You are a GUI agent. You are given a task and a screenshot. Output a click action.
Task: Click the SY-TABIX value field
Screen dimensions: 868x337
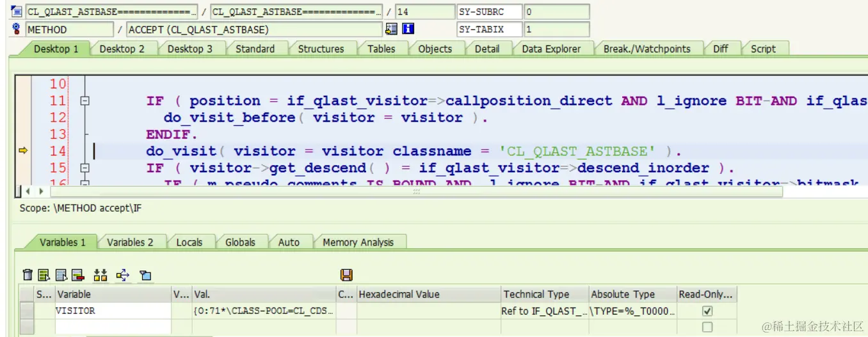556,29
